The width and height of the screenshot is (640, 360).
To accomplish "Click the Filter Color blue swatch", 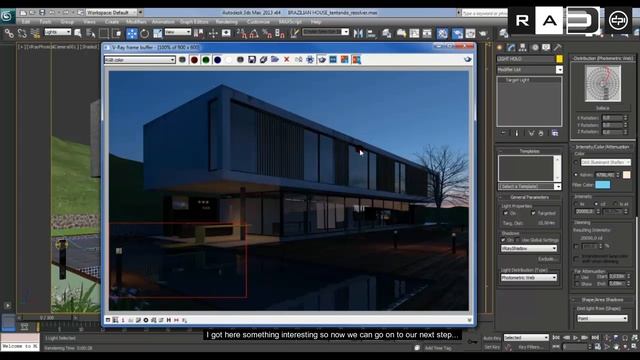I will tap(602, 184).
